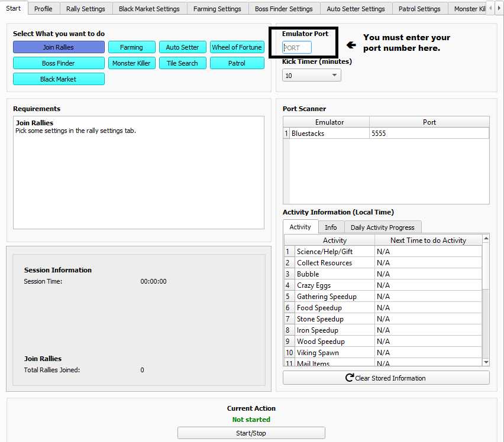This screenshot has width=504, height=442.
Task: Select the Bubble activity row
Action: (x=383, y=274)
